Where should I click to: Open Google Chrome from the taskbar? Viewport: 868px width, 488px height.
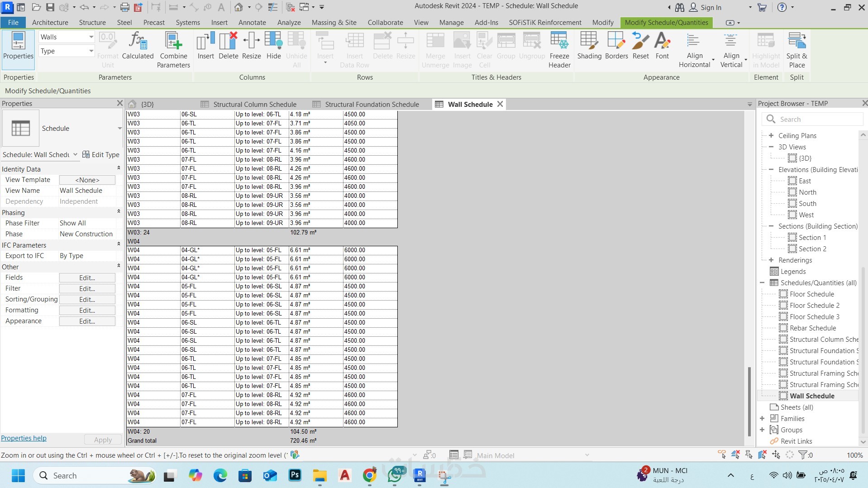click(369, 475)
